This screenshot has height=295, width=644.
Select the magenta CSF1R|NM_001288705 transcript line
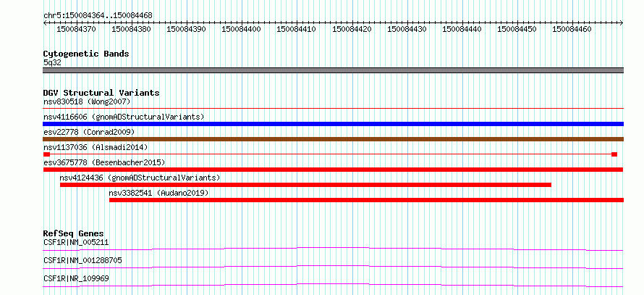pos(333,267)
